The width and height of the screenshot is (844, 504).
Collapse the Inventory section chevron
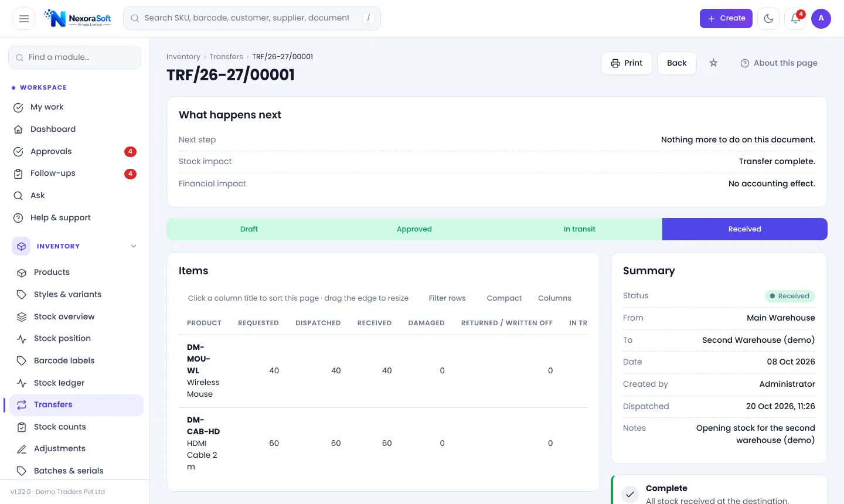click(134, 247)
